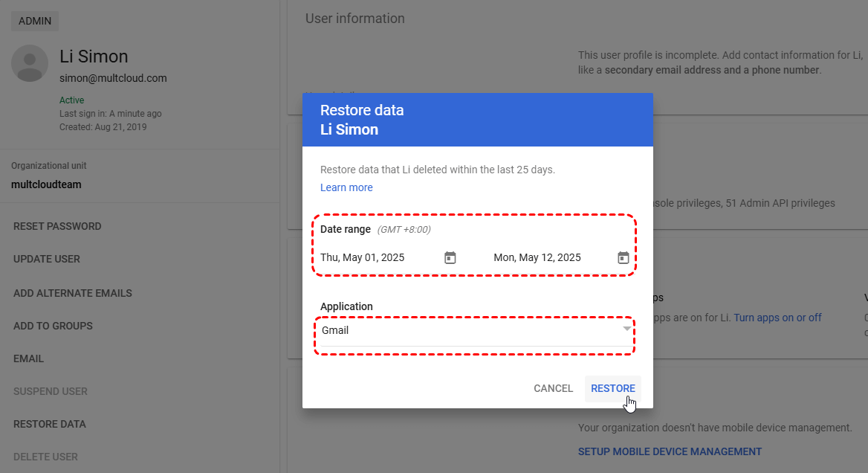The image size is (868, 473).
Task: Open the start date calendar picker
Action: [450, 257]
